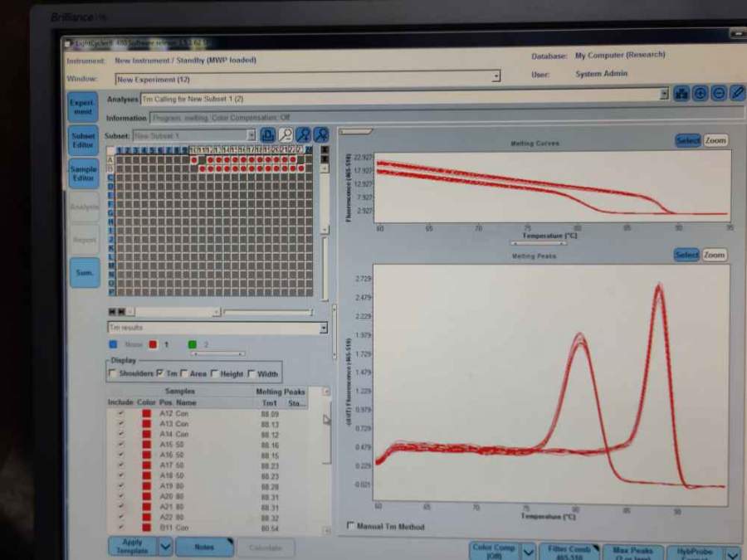Click the analysis template icon beside Analyses
The image size is (747, 560).
tap(681, 93)
